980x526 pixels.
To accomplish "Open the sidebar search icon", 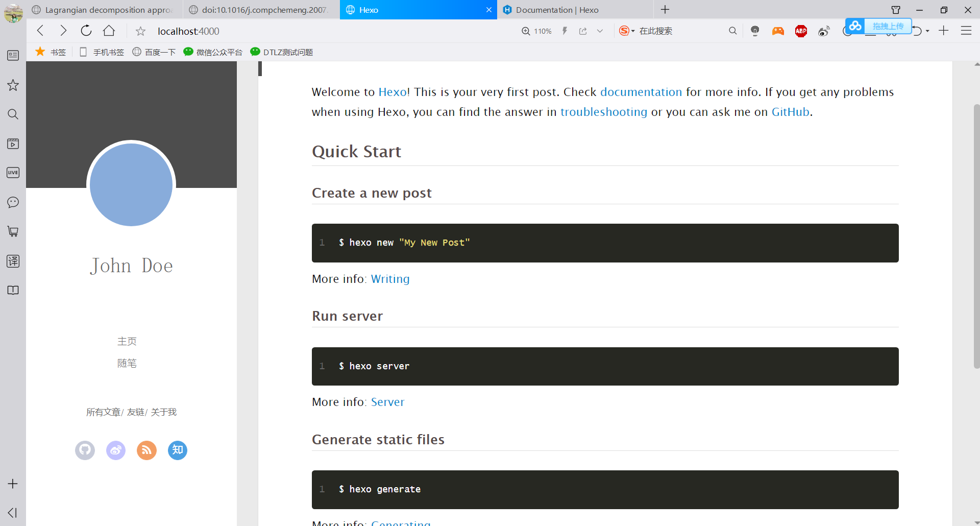I will tap(13, 114).
